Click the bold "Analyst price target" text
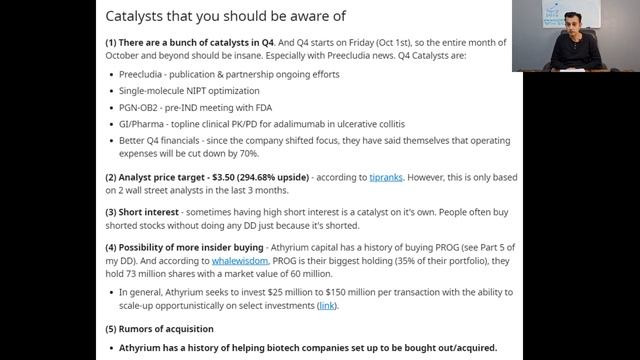 coord(207,177)
